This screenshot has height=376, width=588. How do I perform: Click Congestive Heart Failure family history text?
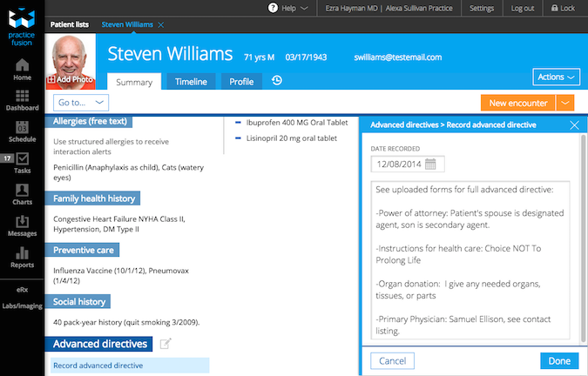(x=119, y=224)
